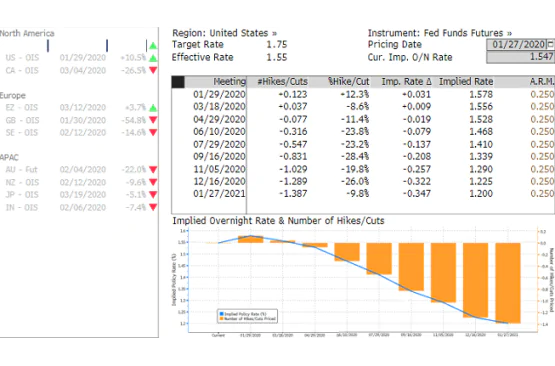
Task: Select the 01/27/2021 meeting row
Action: click(x=363, y=194)
